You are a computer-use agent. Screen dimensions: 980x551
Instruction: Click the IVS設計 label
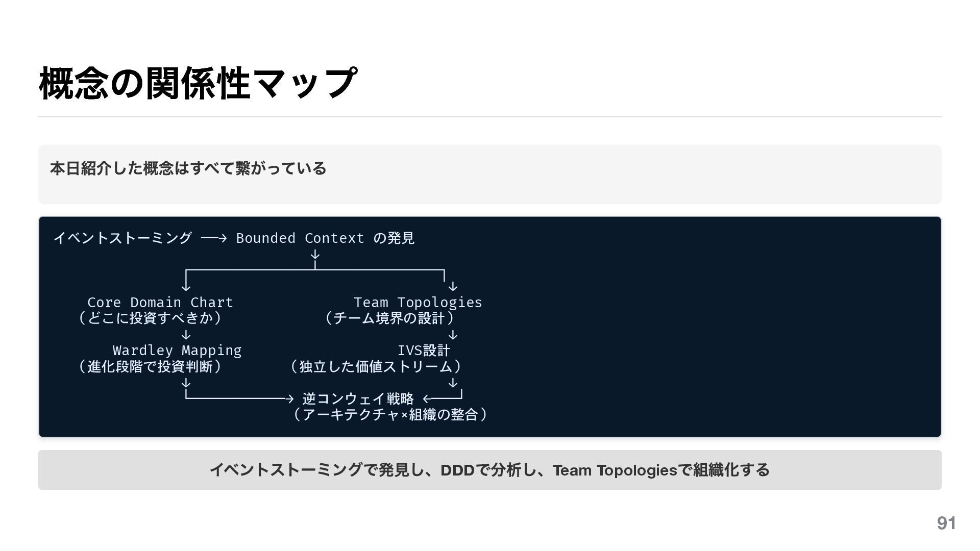(424, 350)
